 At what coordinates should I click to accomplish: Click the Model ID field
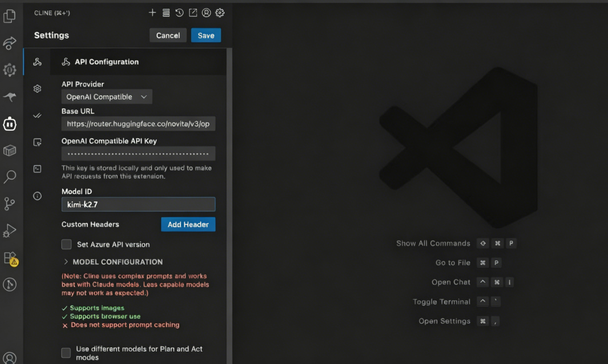(138, 204)
